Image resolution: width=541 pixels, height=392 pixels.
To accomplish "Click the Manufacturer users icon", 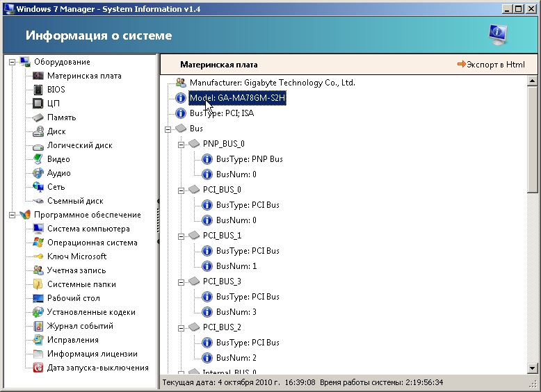I will (x=181, y=83).
